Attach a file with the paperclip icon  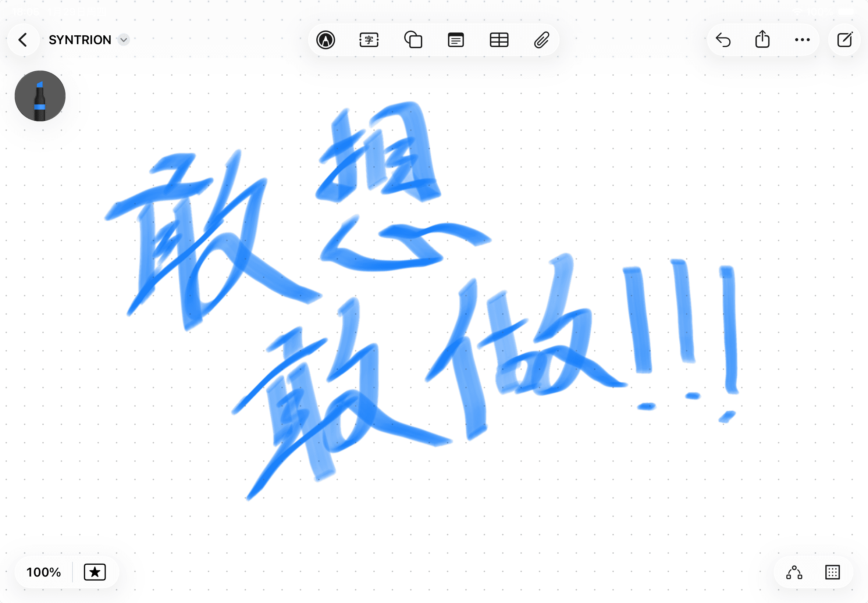click(x=542, y=39)
